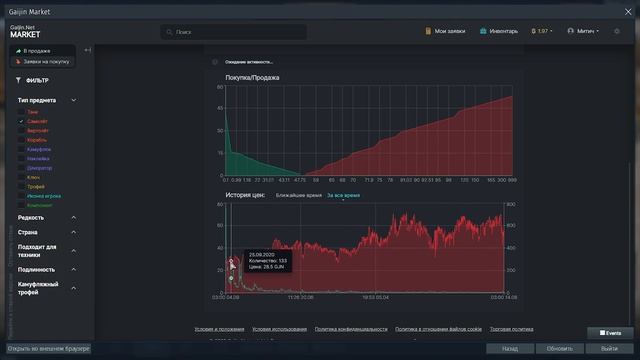Open the Events button
This screenshot has height=360, width=640.
(611, 333)
